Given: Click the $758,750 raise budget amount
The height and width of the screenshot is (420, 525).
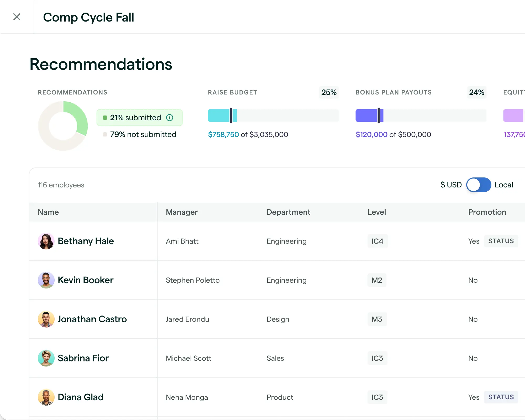Looking at the screenshot, I should coord(223,134).
